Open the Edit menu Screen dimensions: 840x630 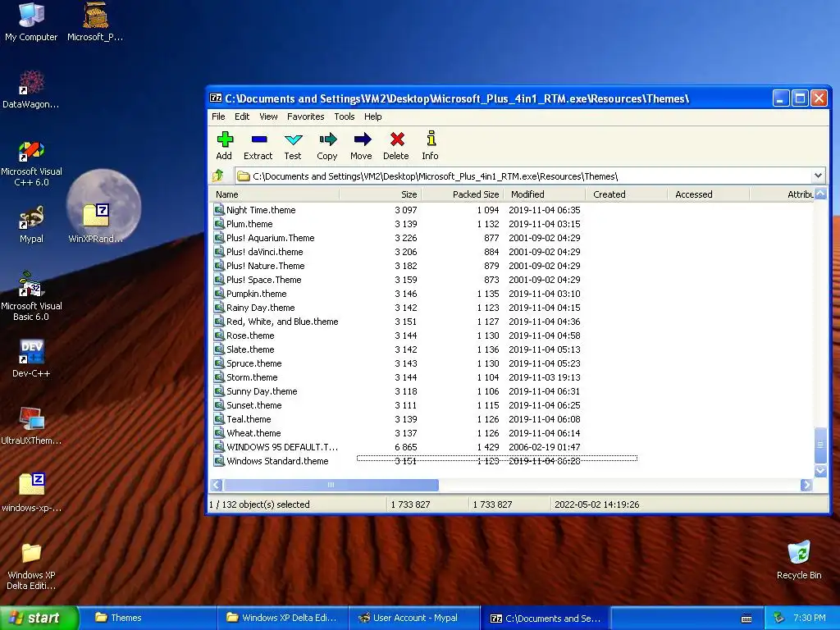[x=242, y=116]
